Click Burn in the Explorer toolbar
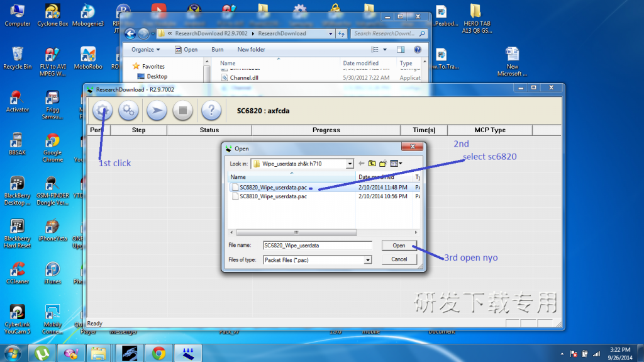The height and width of the screenshot is (362, 644). [217, 49]
